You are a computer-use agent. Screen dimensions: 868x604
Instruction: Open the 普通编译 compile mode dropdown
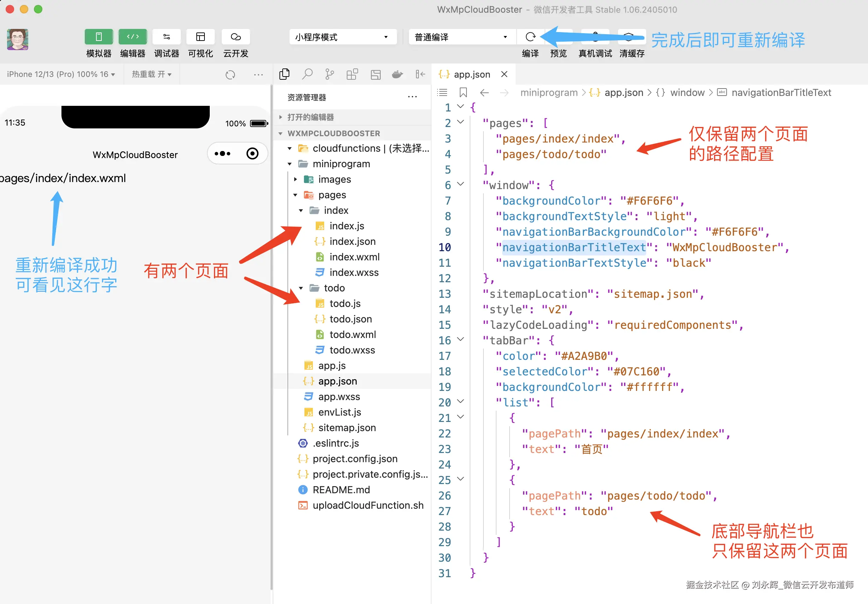pos(461,37)
